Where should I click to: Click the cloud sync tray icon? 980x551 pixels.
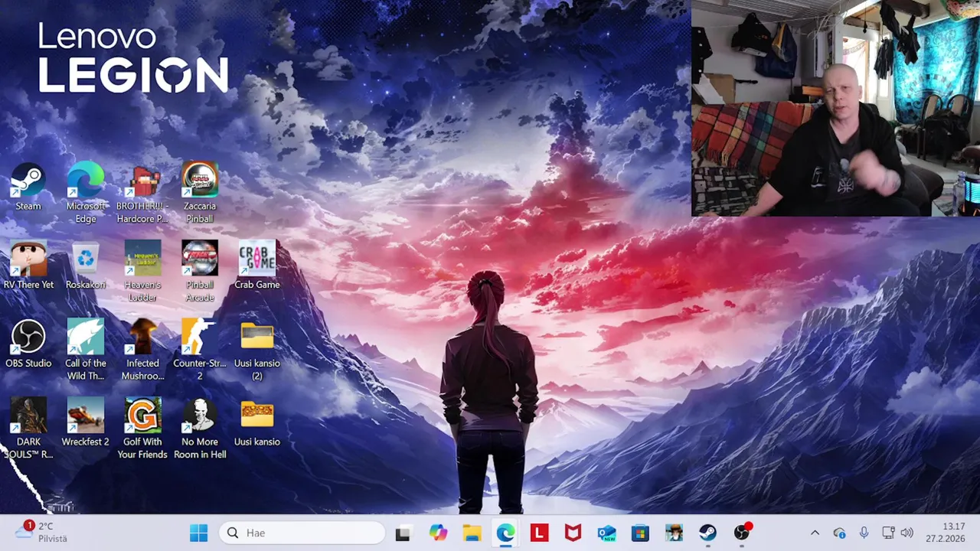[839, 533]
